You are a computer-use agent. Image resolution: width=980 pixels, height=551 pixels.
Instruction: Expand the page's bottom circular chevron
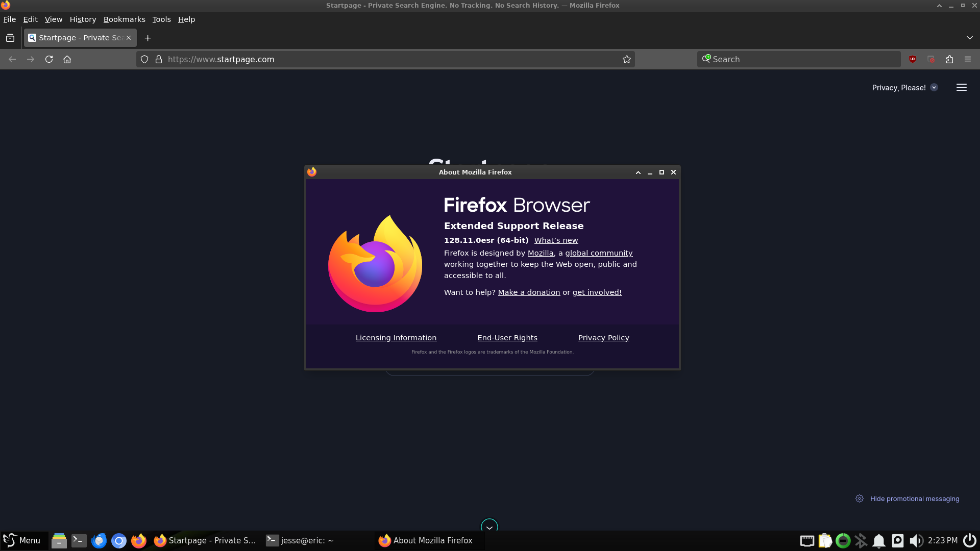tap(489, 526)
